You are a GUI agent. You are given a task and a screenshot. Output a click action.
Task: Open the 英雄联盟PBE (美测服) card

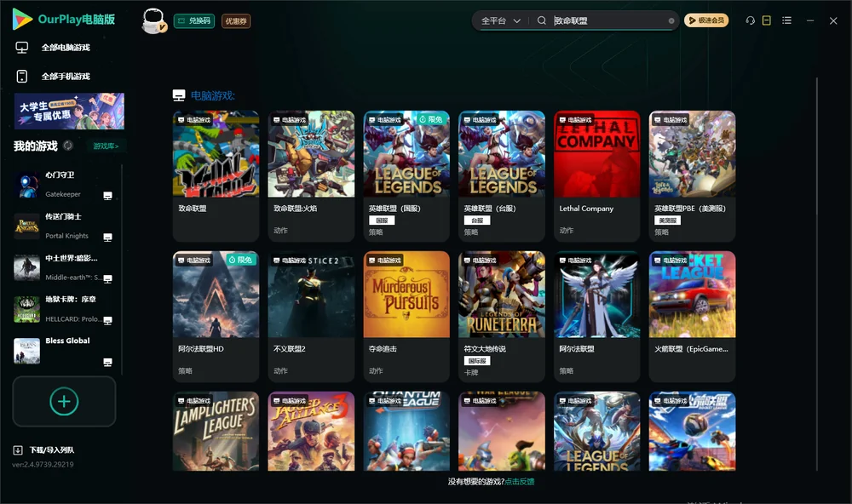tap(692, 176)
